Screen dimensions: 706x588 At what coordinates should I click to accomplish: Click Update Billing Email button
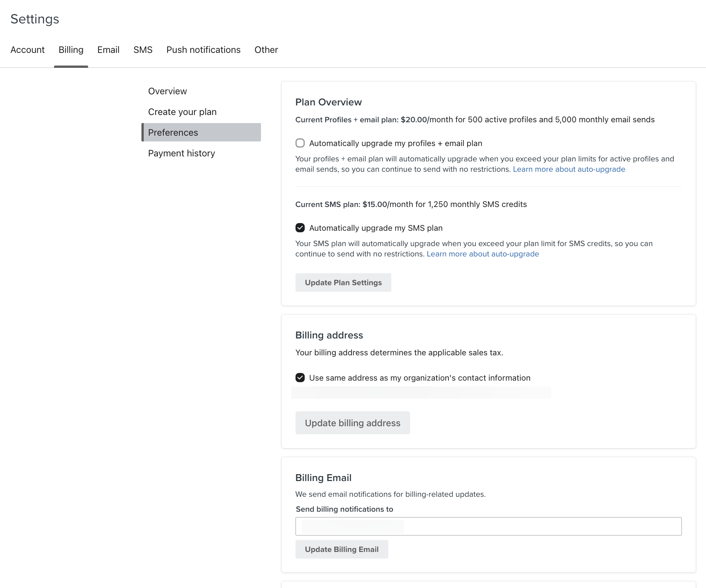(342, 549)
